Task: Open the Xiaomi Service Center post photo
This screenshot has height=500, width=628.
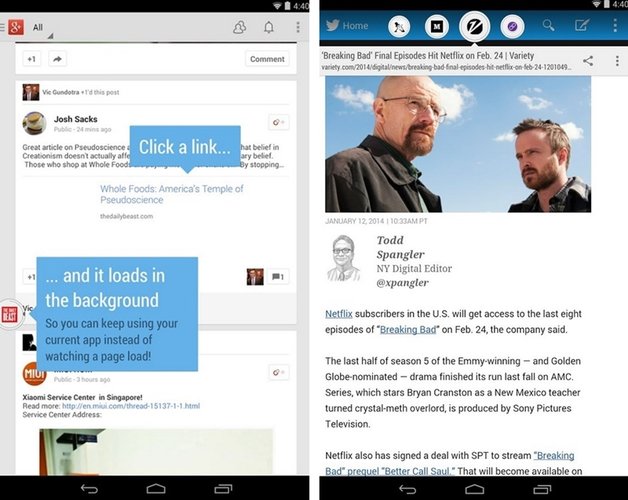Action: point(156,452)
